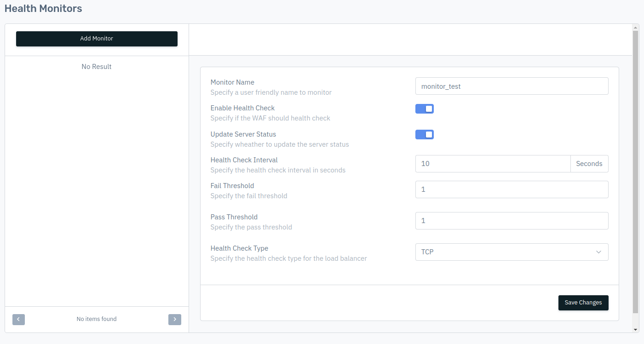This screenshot has height=344, width=644.
Task: Click the scrollbar down arrow
Action: [x=636, y=329]
